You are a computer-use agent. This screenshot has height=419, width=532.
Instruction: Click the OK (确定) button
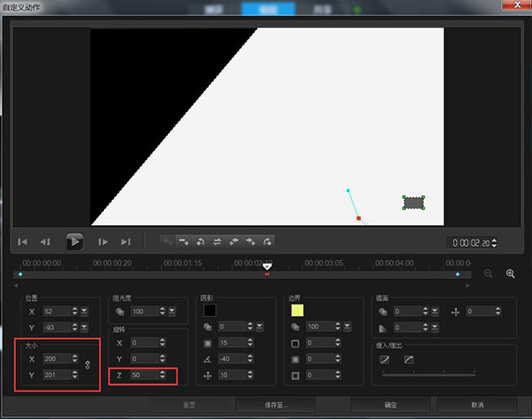pyautogui.click(x=390, y=405)
